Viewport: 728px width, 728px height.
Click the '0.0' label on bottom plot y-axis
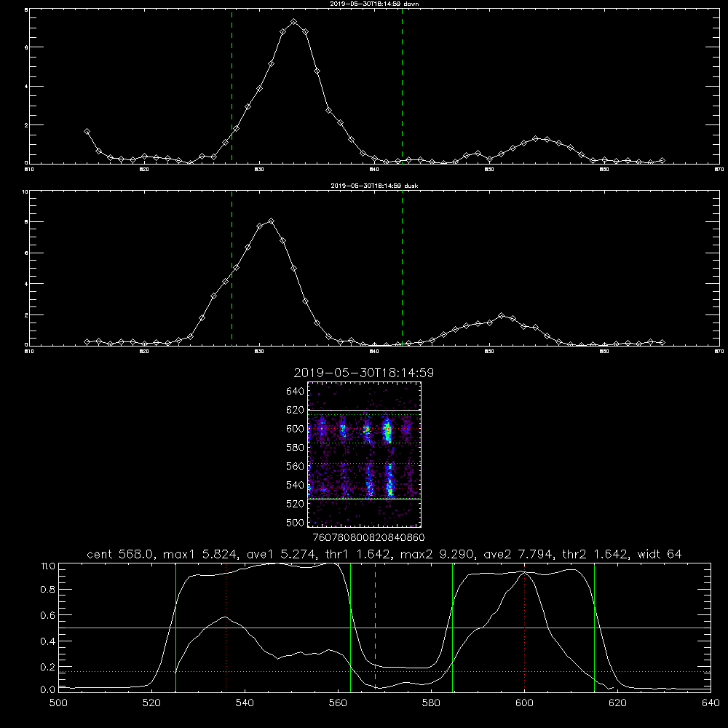[48, 690]
